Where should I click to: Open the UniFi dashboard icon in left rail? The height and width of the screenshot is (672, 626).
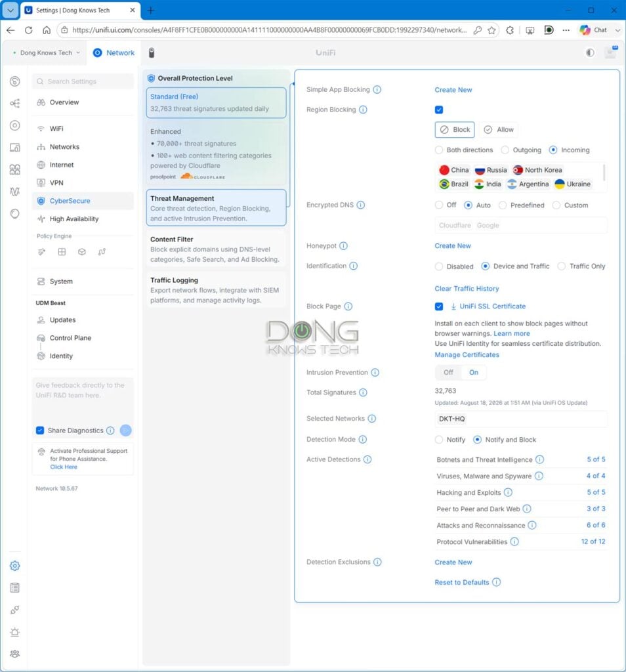point(15,81)
